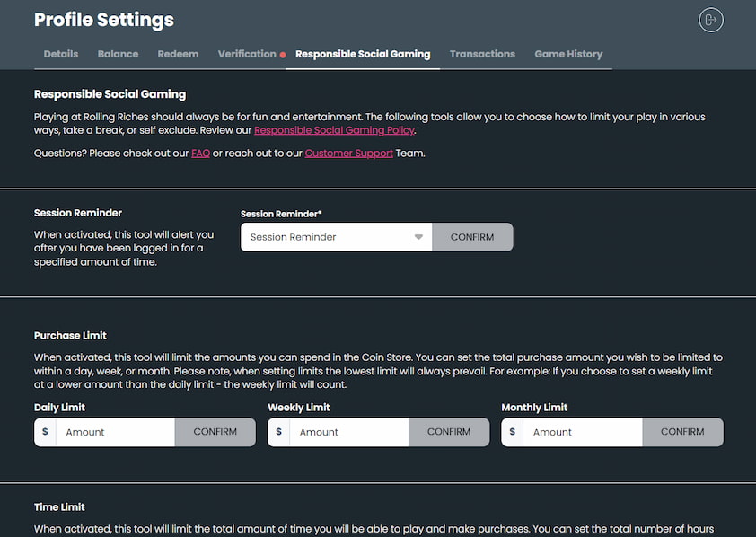Switch to the Details tab

pyautogui.click(x=61, y=54)
